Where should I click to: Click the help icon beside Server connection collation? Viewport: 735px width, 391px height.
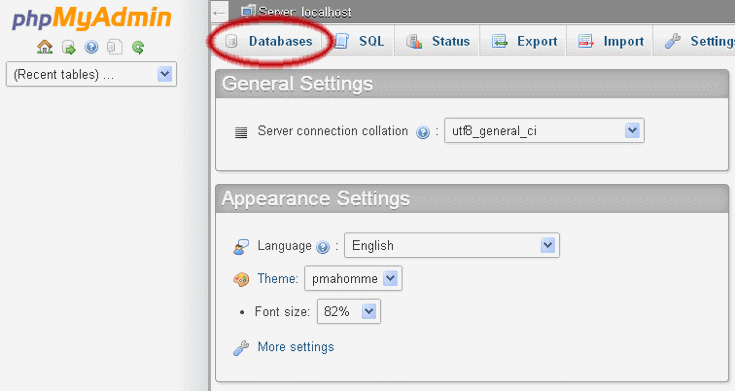click(x=423, y=133)
